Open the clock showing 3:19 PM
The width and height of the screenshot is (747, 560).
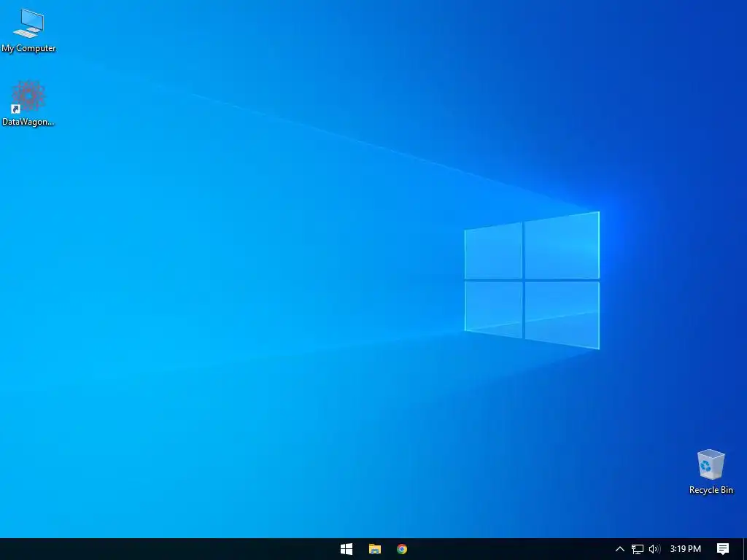[x=686, y=549]
